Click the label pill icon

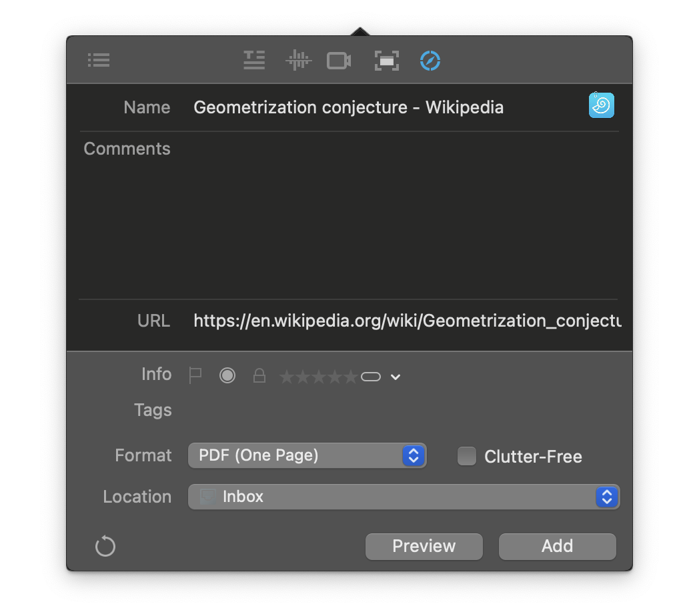[371, 377]
